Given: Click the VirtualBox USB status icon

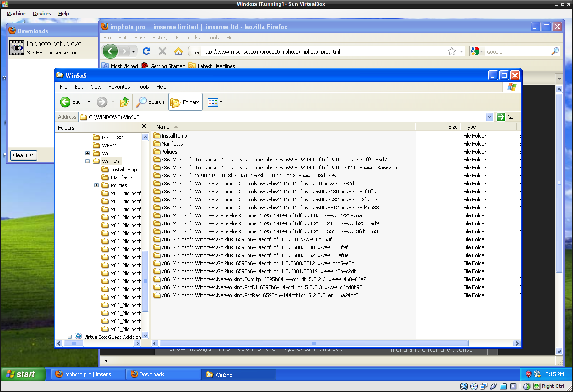Looking at the screenshot, I should pyautogui.click(x=493, y=386).
